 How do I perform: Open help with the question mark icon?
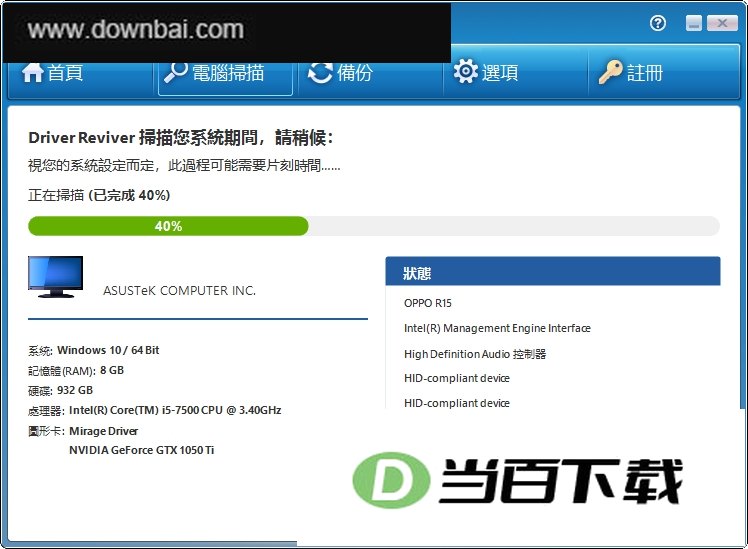(658, 23)
